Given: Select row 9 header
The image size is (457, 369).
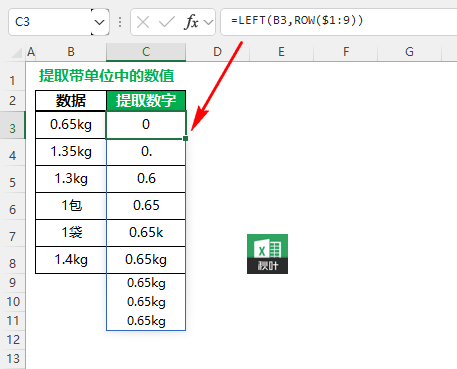Looking at the screenshot, I should tap(13, 283).
